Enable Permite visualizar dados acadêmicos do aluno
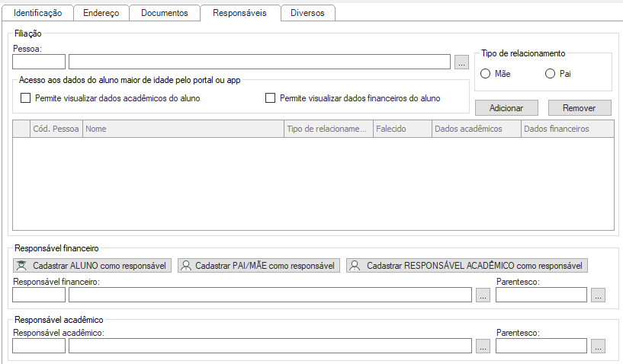The height and width of the screenshot is (364, 623). tap(25, 98)
